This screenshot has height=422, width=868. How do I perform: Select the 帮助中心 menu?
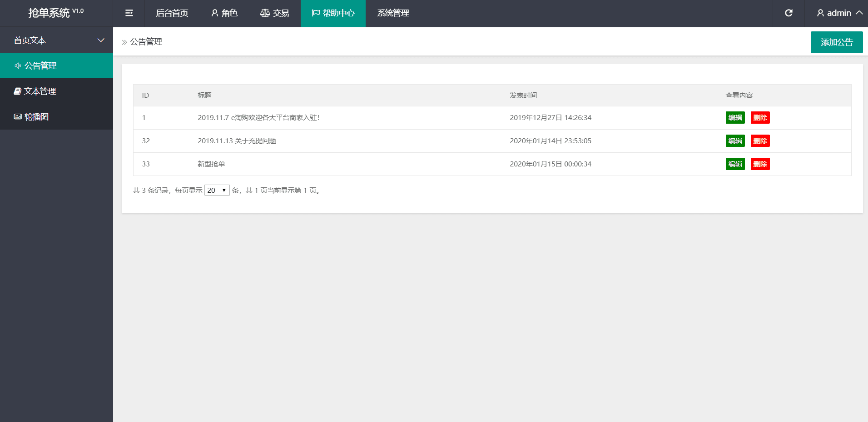click(x=333, y=13)
